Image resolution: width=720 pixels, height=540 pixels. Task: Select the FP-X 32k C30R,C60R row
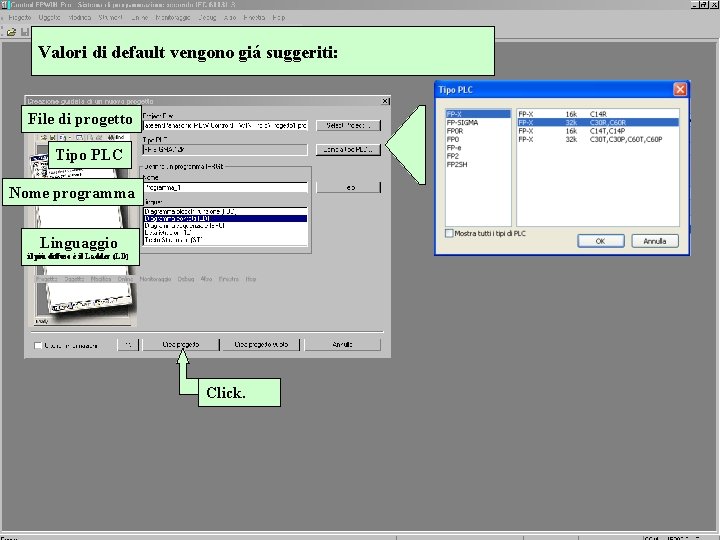click(x=598, y=123)
